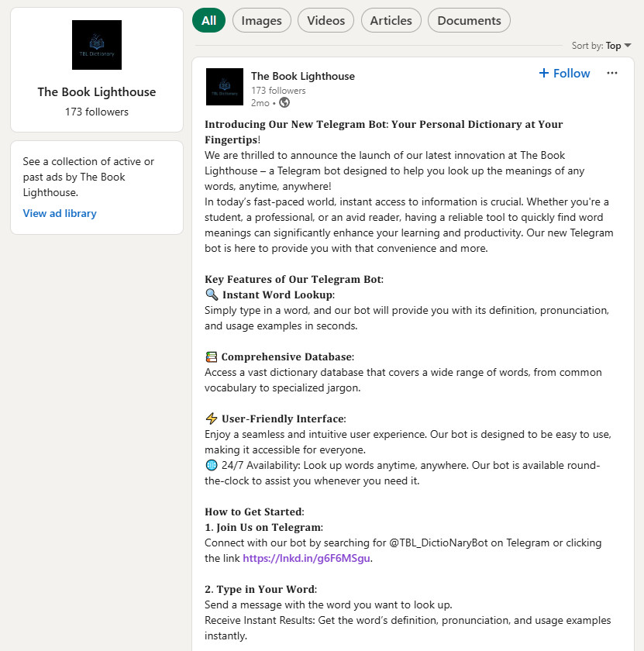Viewport: 644px width, 651px height.
Task: Switch to the Articles filter
Action: [x=391, y=21]
